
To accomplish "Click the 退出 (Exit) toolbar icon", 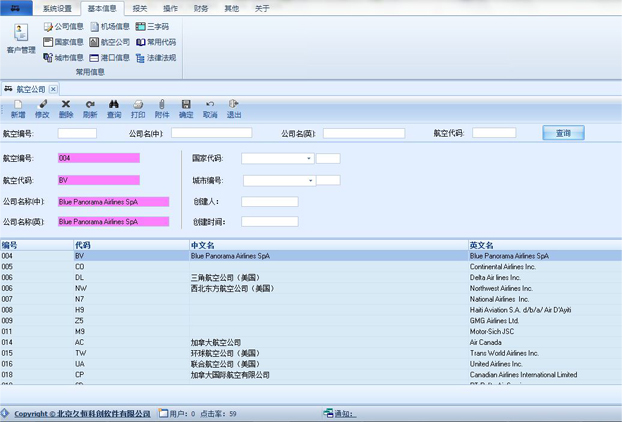I will (x=234, y=108).
